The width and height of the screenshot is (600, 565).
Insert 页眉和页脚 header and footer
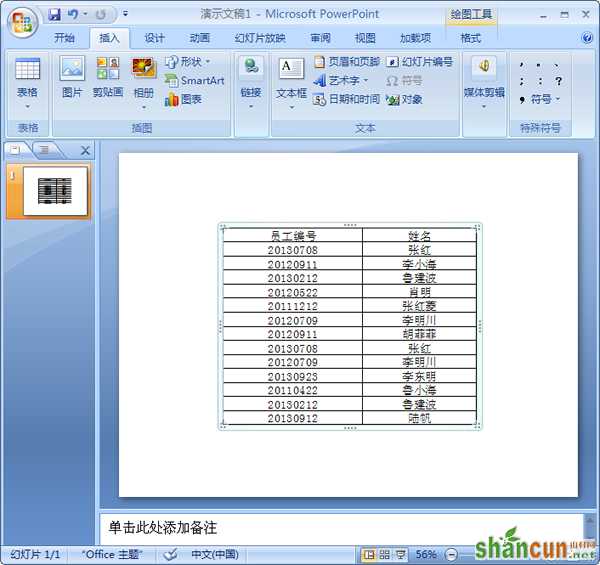tap(347, 62)
